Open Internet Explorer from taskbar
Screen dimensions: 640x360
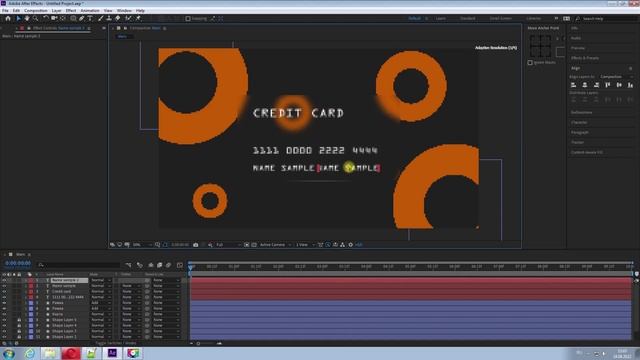coord(29,353)
